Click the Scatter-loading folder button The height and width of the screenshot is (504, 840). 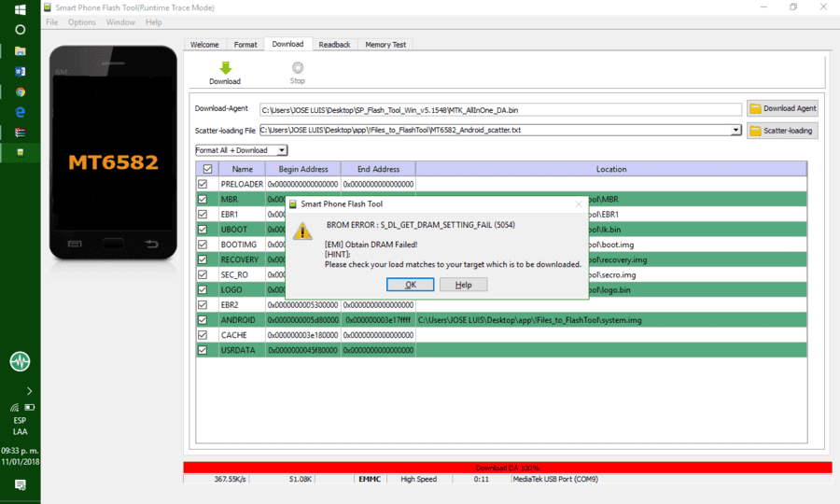(783, 131)
